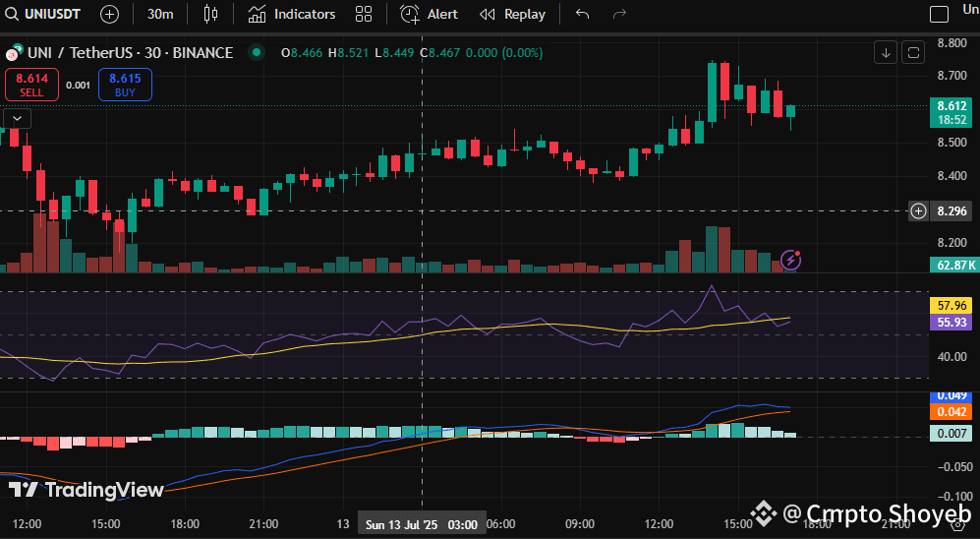The height and width of the screenshot is (539, 980).
Task: Open indicator templates grid icon
Action: point(364,14)
